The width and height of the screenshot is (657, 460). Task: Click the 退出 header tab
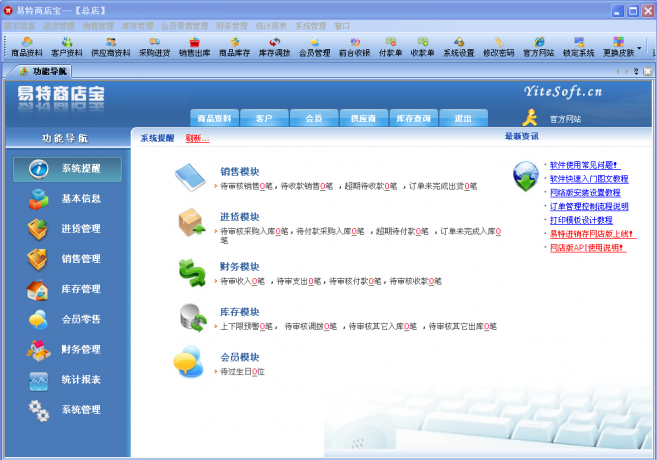tap(463, 118)
